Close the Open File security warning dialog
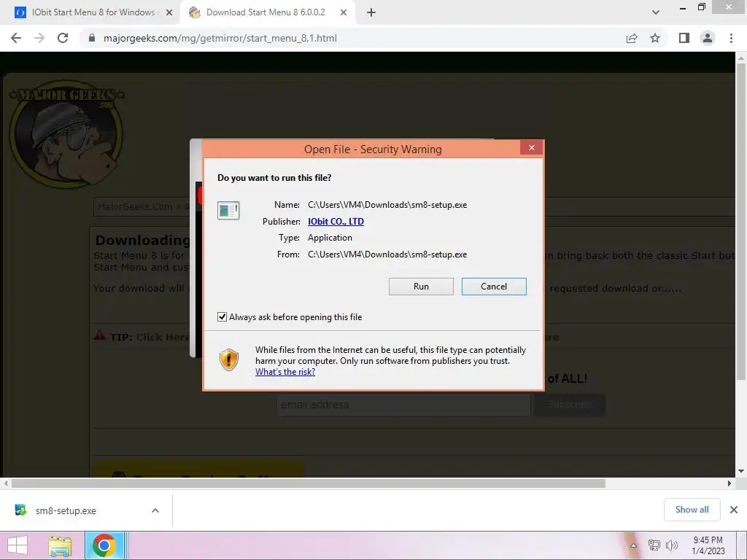Image resolution: width=747 pixels, height=560 pixels. pyautogui.click(x=532, y=147)
